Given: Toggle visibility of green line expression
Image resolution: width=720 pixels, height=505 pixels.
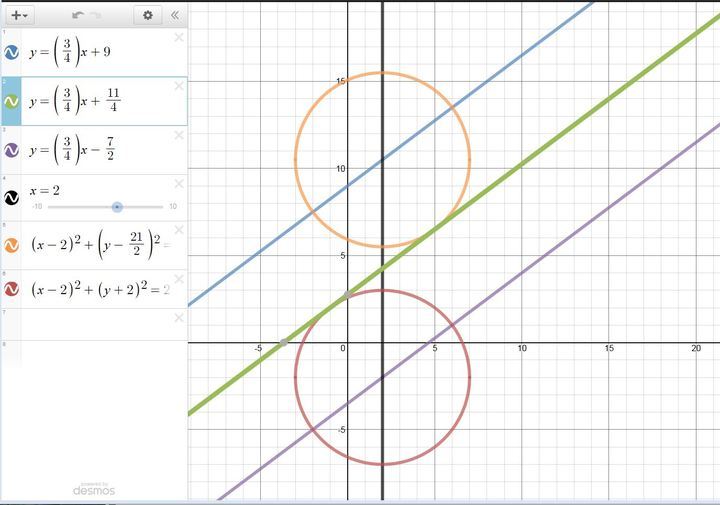Looking at the screenshot, I should pyautogui.click(x=12, y=101).
